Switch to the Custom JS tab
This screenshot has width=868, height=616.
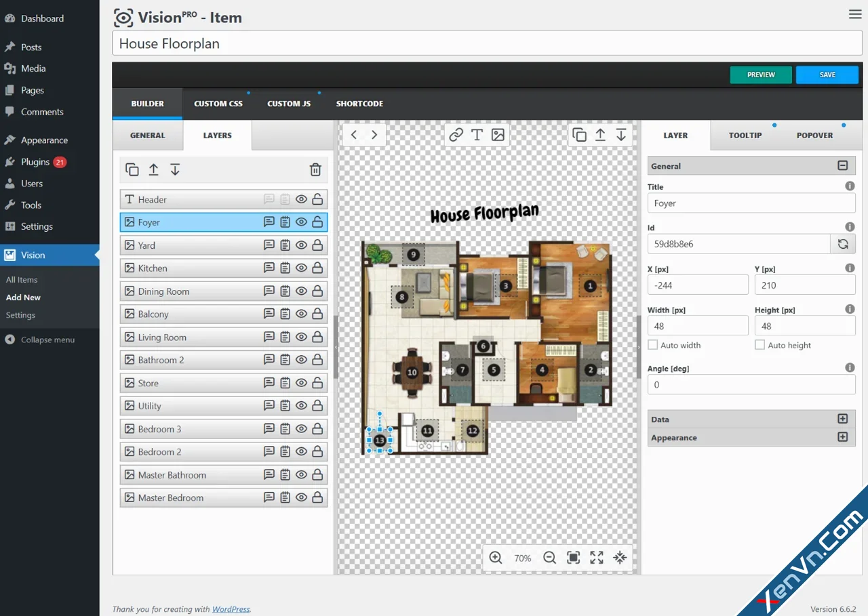(x=289, y=104)
